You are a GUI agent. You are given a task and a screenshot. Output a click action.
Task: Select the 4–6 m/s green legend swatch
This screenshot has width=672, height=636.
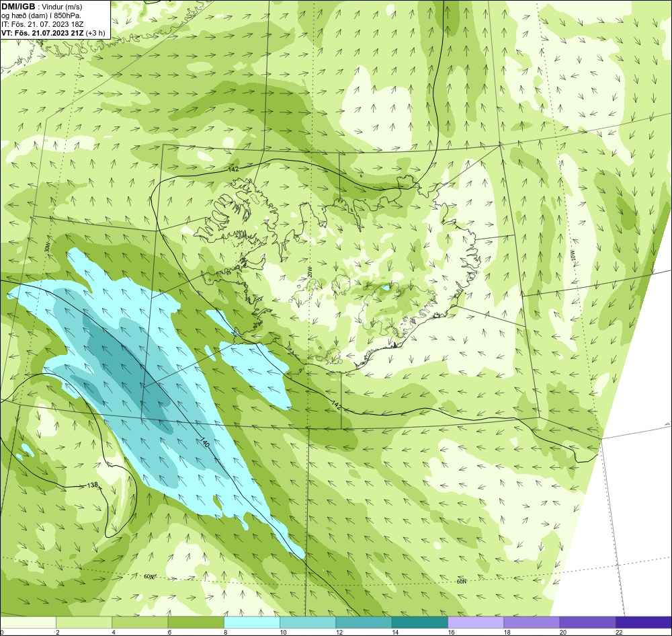click(140, 623)
